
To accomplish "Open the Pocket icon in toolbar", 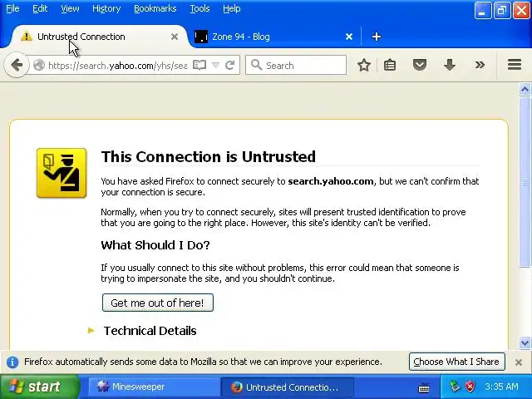I will click(419, 65).
